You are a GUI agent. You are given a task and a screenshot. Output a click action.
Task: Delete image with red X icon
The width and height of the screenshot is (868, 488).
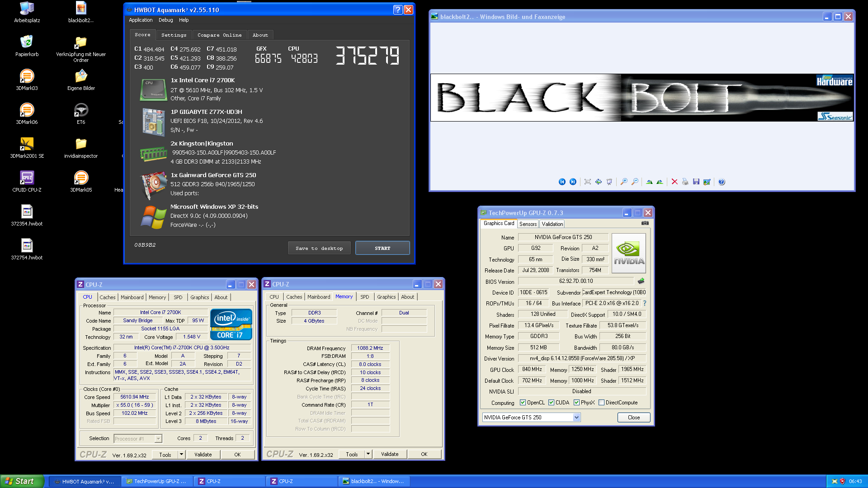(675, 182)
